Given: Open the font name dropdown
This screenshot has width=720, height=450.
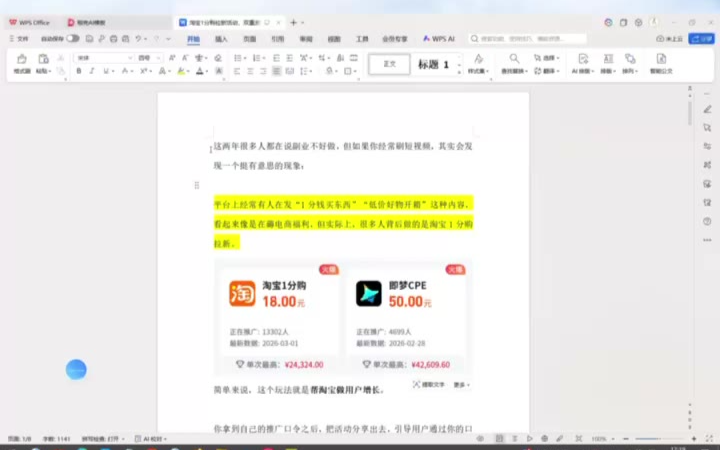Looking at the screenshot, I should point(103,58).
